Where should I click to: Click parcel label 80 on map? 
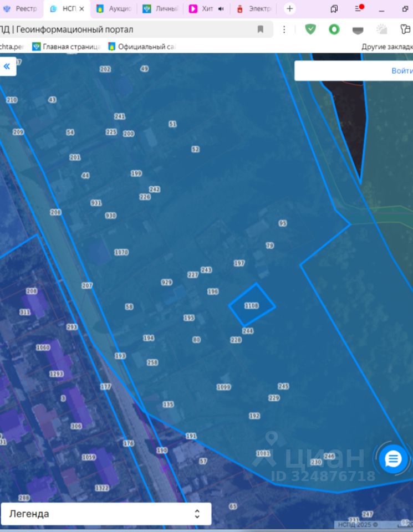(x=196, y=339)
